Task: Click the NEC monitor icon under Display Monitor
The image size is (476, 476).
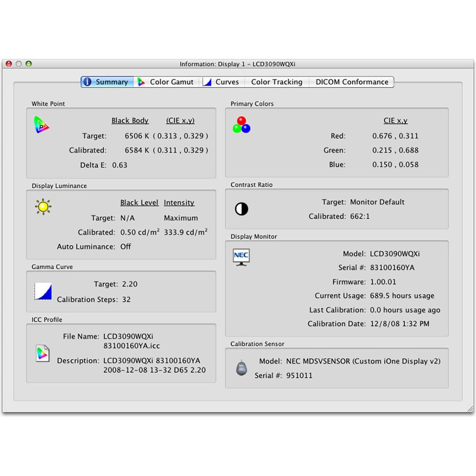Action: [x=241, y=257]
